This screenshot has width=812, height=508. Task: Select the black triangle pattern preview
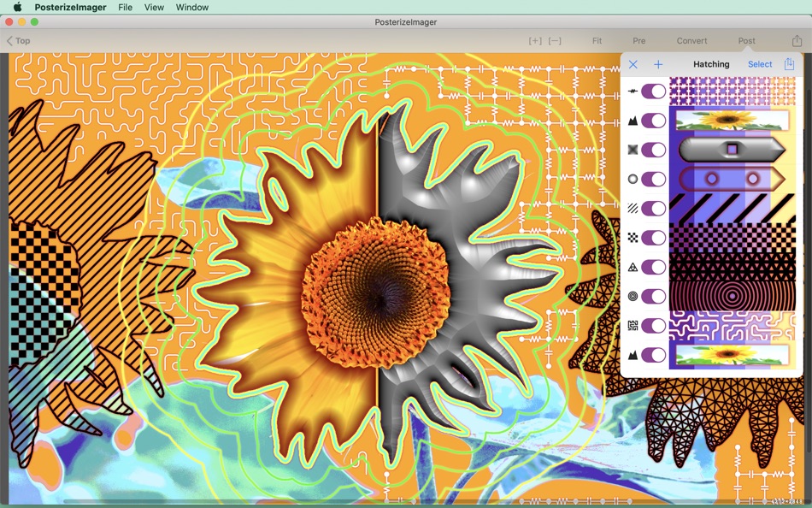click(x=733, y=267)
